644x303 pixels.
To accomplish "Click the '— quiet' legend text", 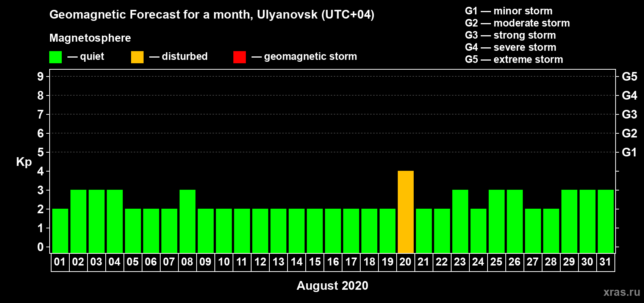I will coord(86,56).
